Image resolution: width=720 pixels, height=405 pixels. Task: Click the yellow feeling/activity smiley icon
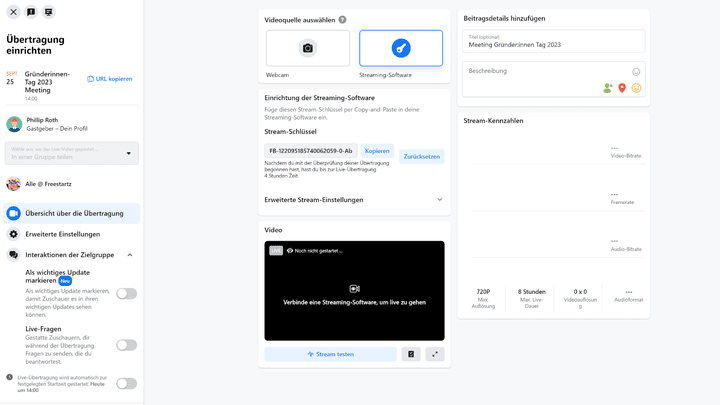tap(636, 88)
